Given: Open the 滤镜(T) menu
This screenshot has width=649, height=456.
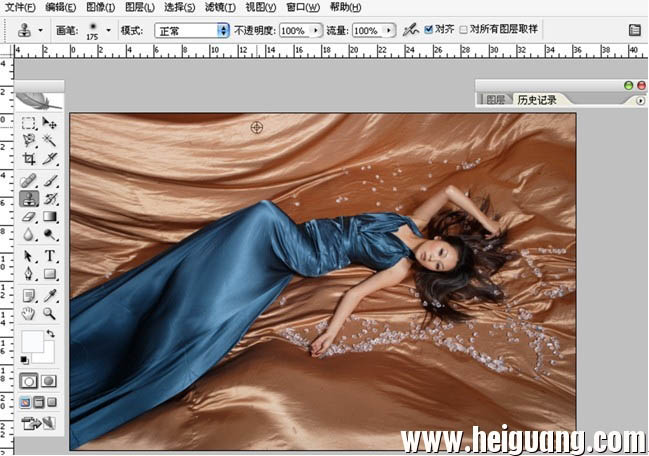Looking at the screenshot, I should point(220,7).
